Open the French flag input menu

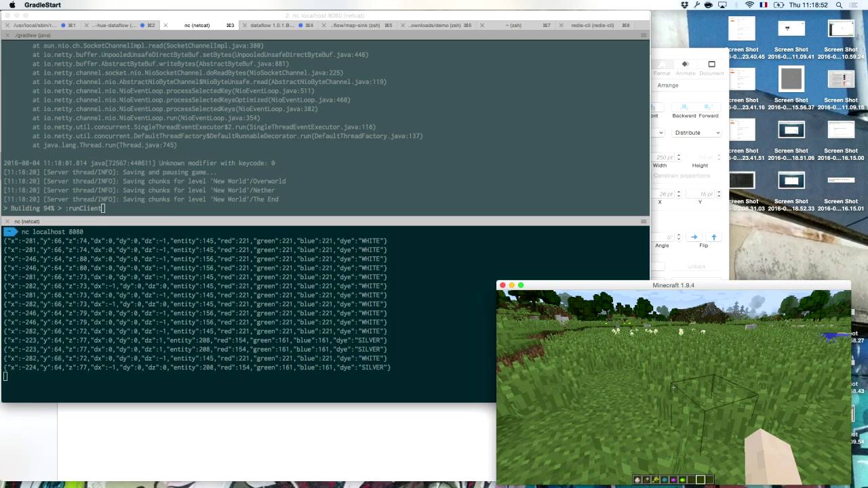(764, 5)
